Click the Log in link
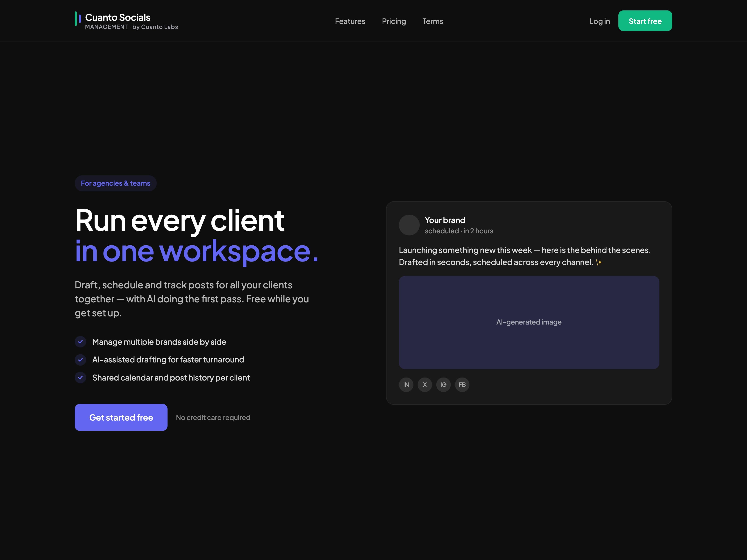Image resolution: width=747 pixels, height=560 pixels. tap(599, 21)
